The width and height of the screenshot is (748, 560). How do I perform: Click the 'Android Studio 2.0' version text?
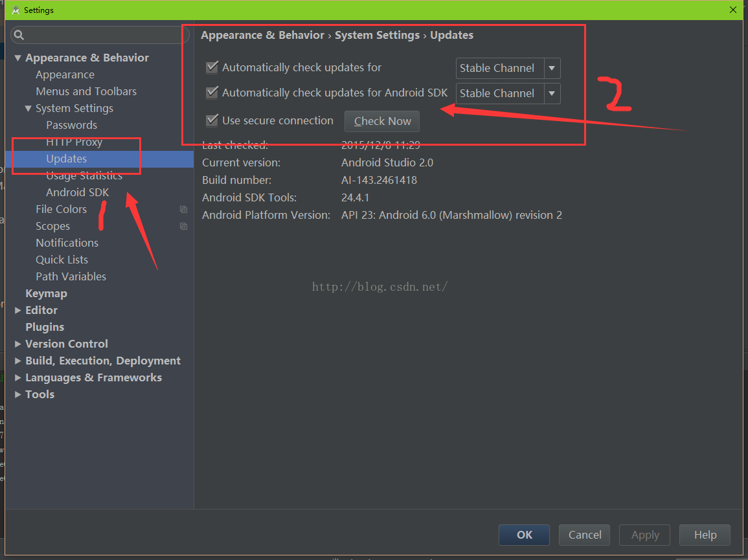click(387, 162)
